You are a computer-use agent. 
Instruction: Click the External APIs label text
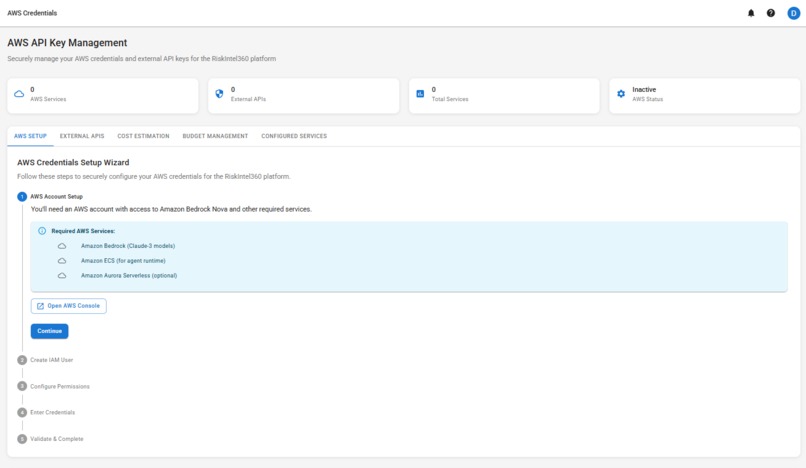[248, 99]
